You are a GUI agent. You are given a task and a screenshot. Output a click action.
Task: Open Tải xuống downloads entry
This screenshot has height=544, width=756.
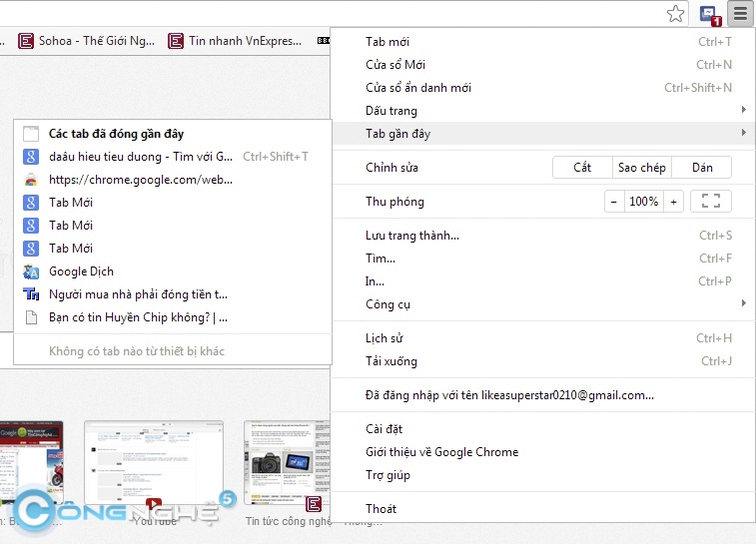click(x=543, y=361)
